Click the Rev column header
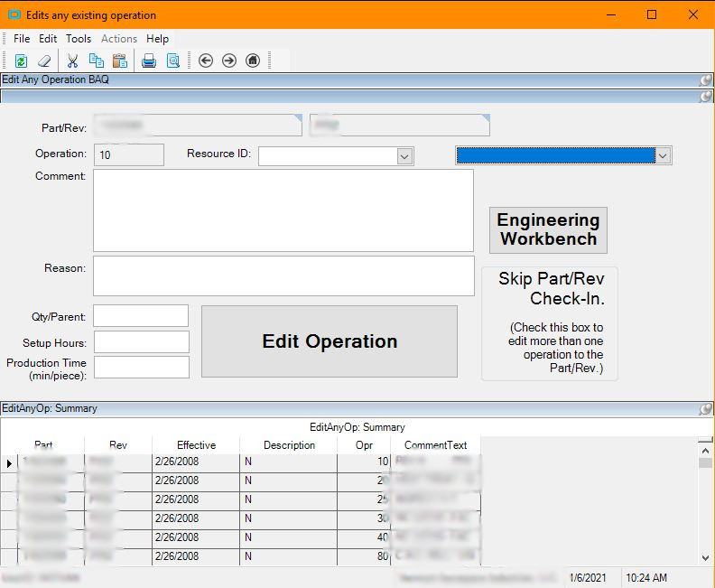The width and height of the screenshot is (715, 588). click(x=118, y=444)
